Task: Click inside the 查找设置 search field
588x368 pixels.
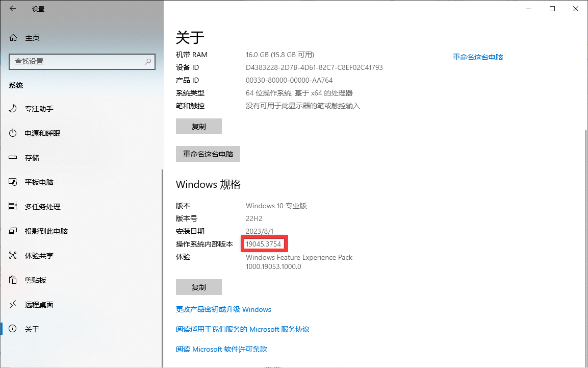Action: (82, 62)
